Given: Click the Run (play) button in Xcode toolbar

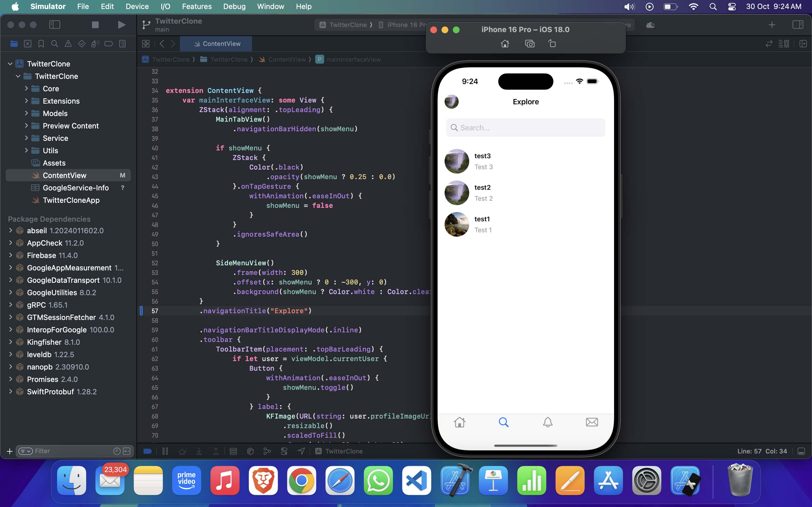Looking at the screenshot, I should pos(122,25).
